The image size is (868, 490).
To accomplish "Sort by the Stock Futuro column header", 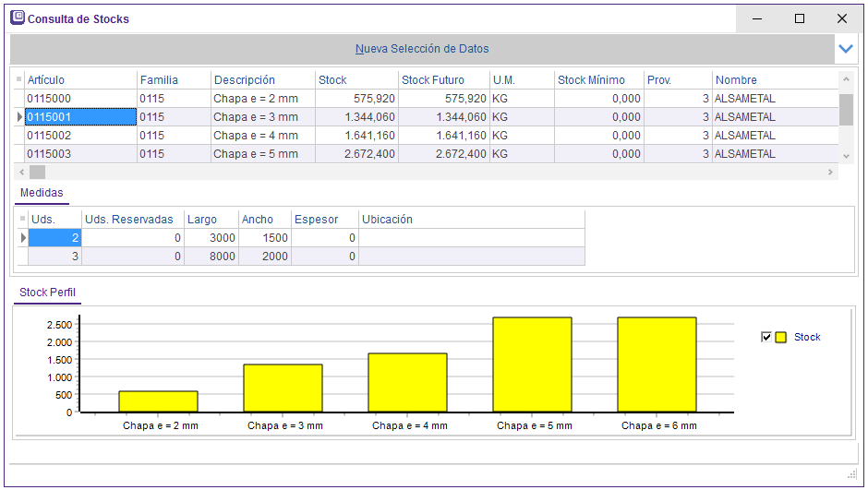I will [433, 80].
